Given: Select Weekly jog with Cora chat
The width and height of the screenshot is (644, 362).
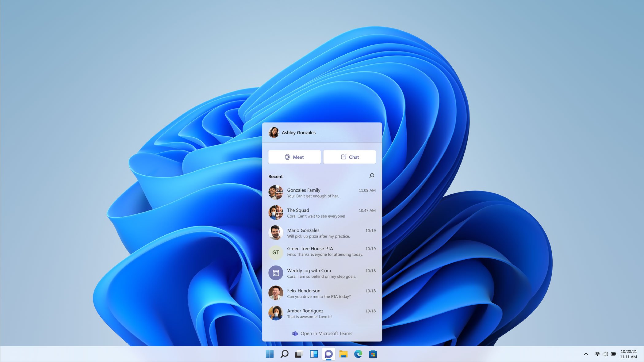Looking at the screenshot, I should (322, 273).
